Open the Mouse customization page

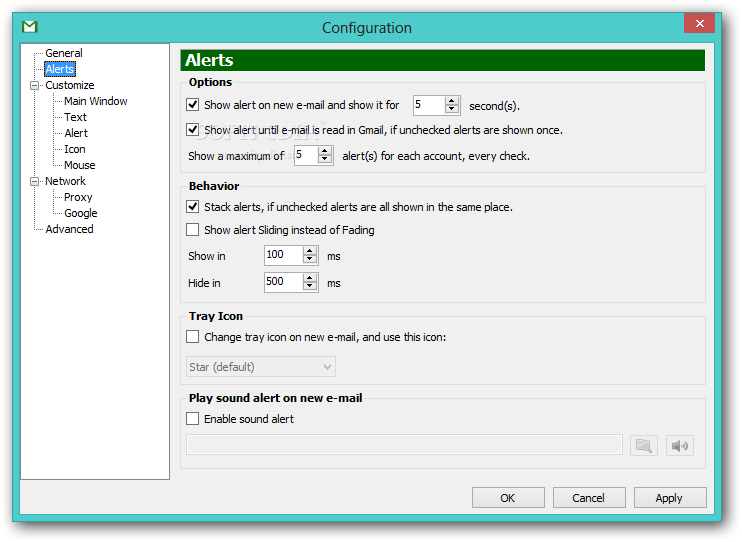click(80, 165)
